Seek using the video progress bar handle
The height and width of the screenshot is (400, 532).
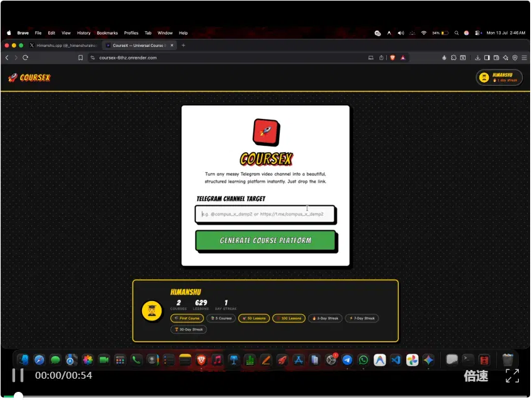coord(18,396)
